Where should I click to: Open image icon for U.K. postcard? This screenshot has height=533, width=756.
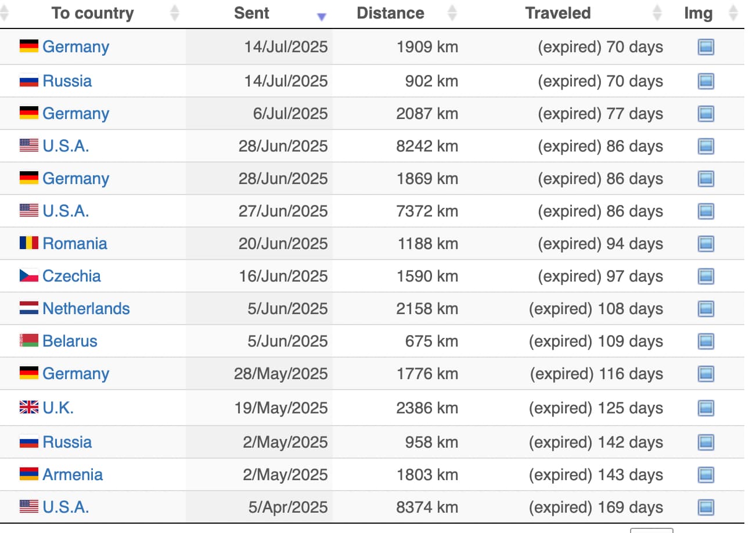click(705, 408)
